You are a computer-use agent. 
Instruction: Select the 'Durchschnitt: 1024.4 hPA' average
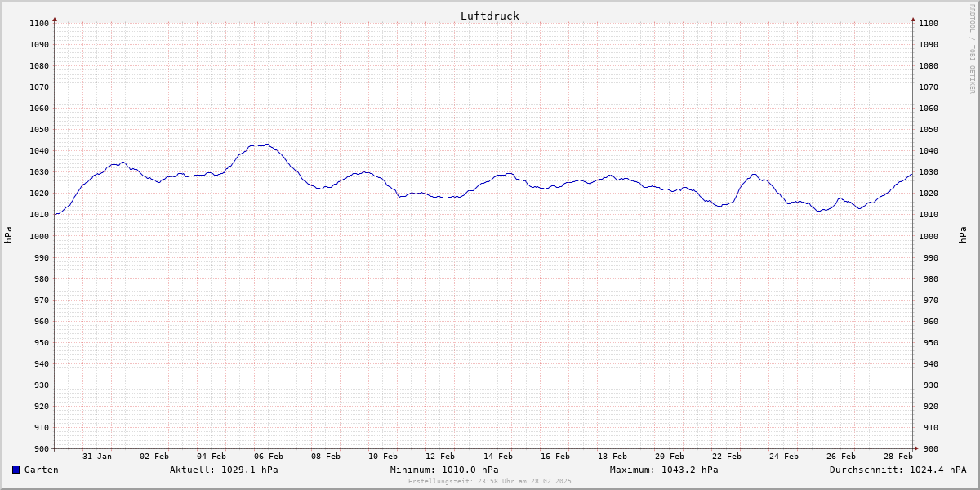(898, 470)
